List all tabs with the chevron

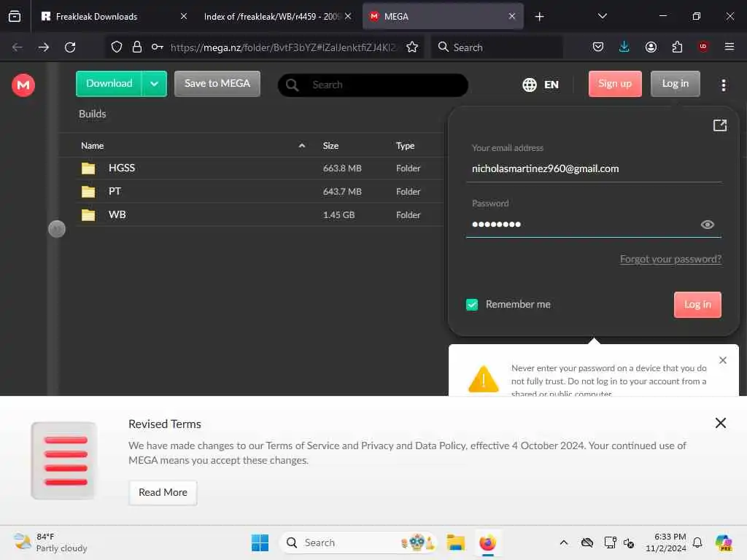click(x=602, y=16)
